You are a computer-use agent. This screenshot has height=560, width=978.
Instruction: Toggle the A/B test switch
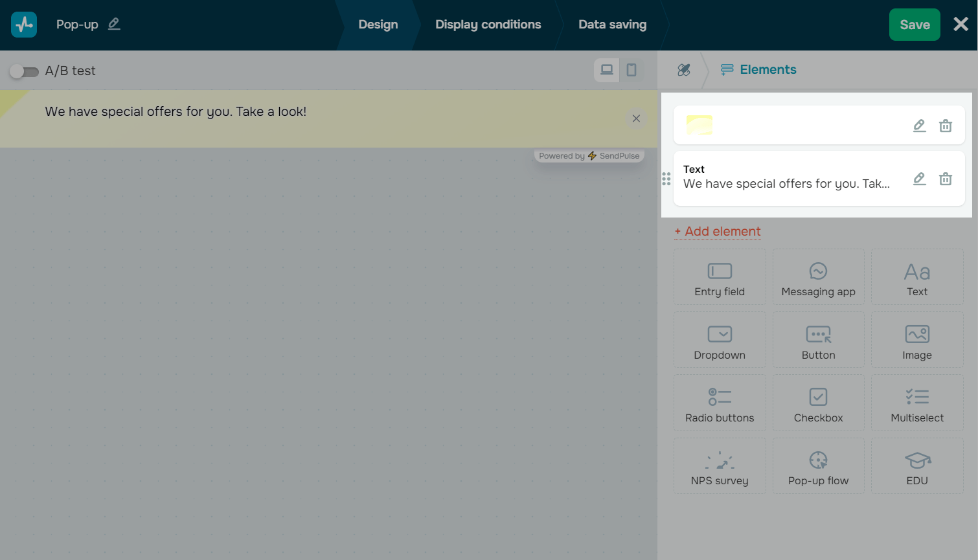point(24,71)
